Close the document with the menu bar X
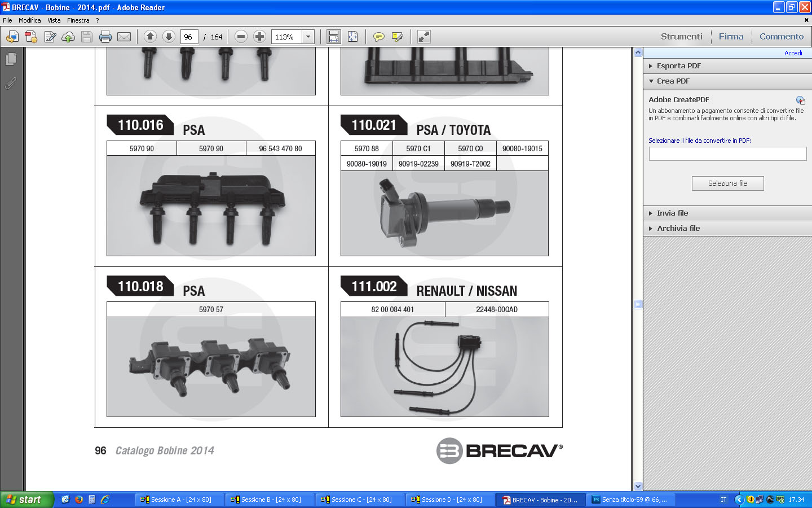 [x=806, y=20]
